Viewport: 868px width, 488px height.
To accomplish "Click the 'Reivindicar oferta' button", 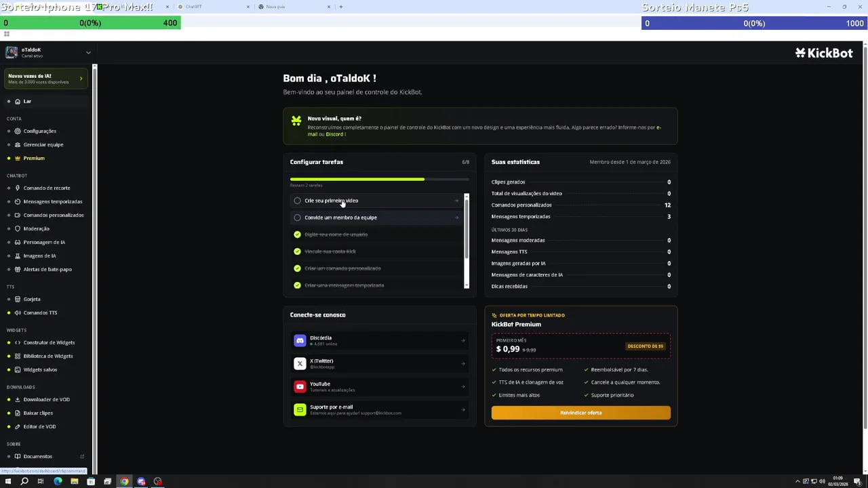I will point(581,413).
